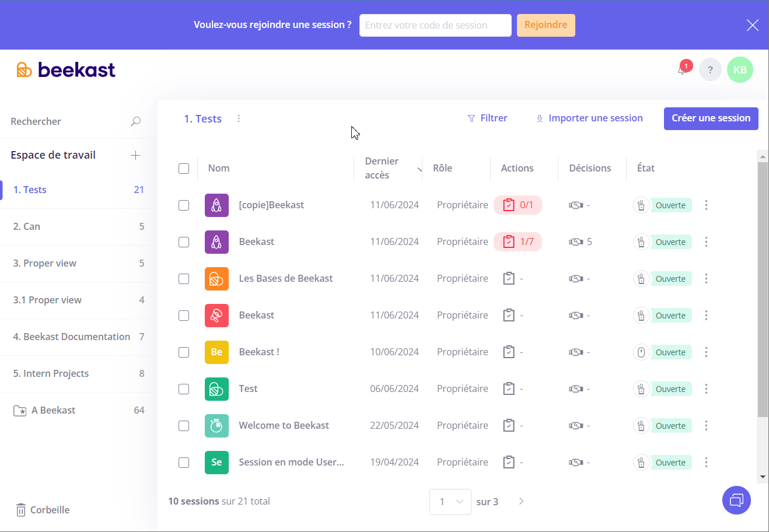Select the 4. Beekast Documentation workspace

click(79, 337)
